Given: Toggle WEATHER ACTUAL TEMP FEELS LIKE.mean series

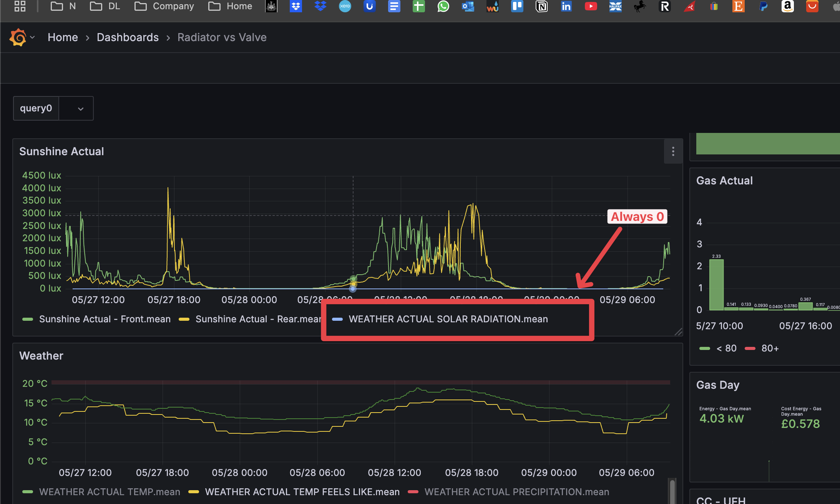Looking at the screenshot, I should click(302, 492).
